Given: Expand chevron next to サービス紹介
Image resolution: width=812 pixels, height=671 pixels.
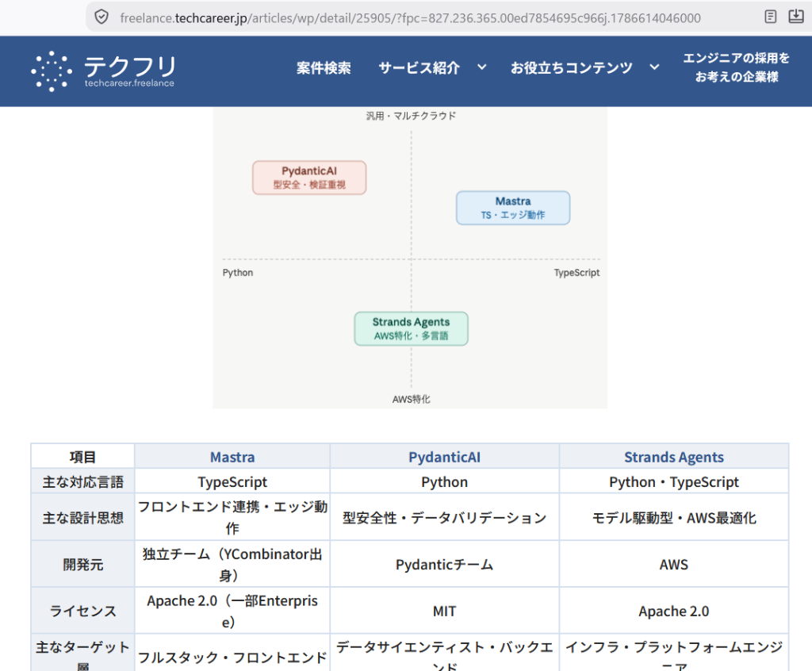Looking at the screenshot, I should tap(482, 67).
